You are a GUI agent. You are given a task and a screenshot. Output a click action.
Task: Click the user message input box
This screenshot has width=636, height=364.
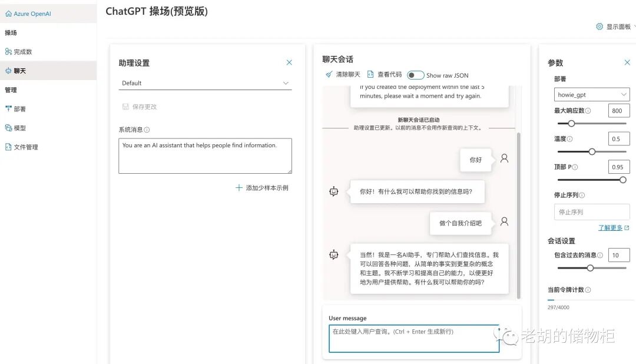(x=414, y=339)
